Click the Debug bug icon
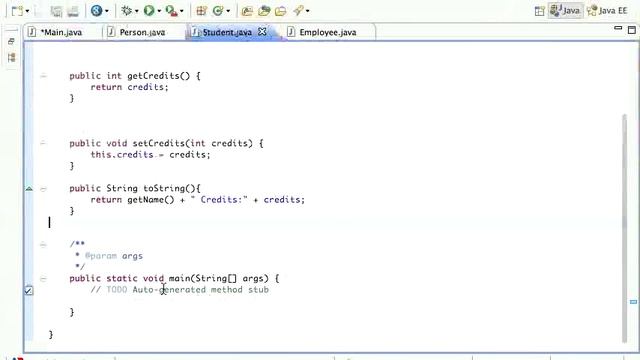The width and height of the screenshot is (640, 360). (x=127, y=11)
